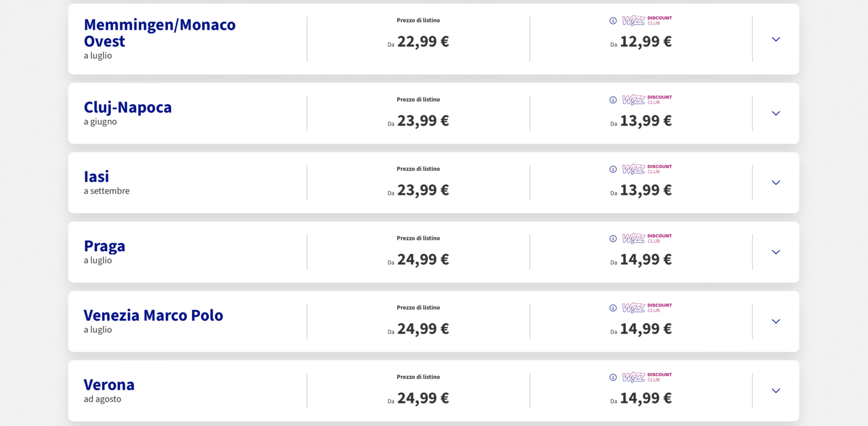Open the Memmingen/Monaco Ovest destination link
This screenshot has height=426, width=868.
coord(159,33)
